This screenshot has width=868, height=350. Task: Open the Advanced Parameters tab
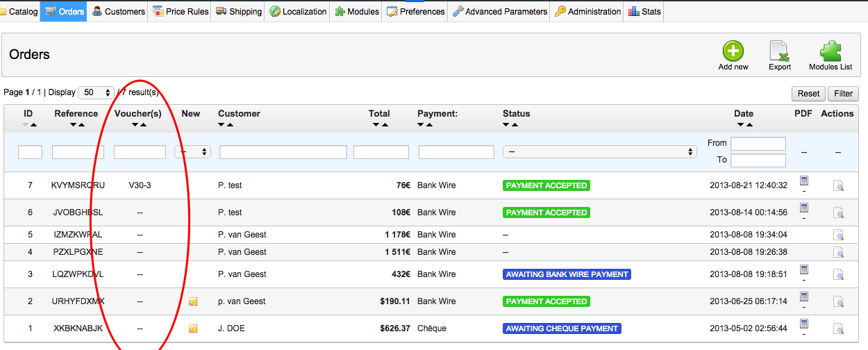coord(499,11)
